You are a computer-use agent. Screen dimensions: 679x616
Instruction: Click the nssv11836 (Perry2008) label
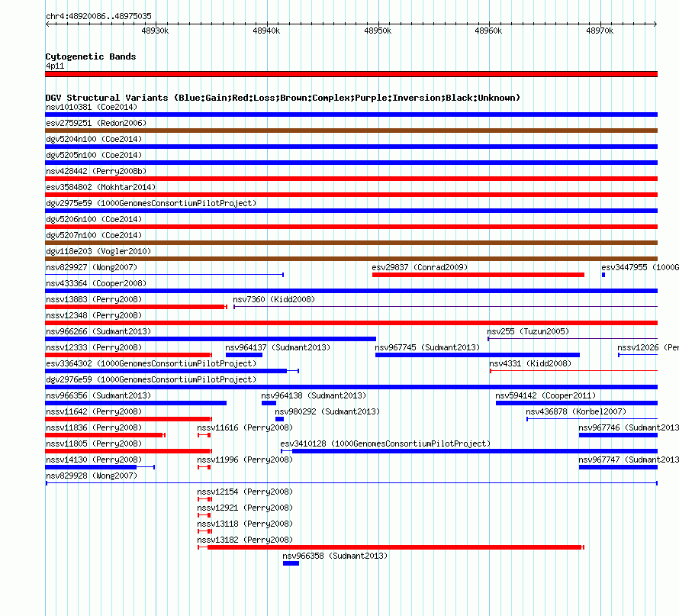[94, 427]
